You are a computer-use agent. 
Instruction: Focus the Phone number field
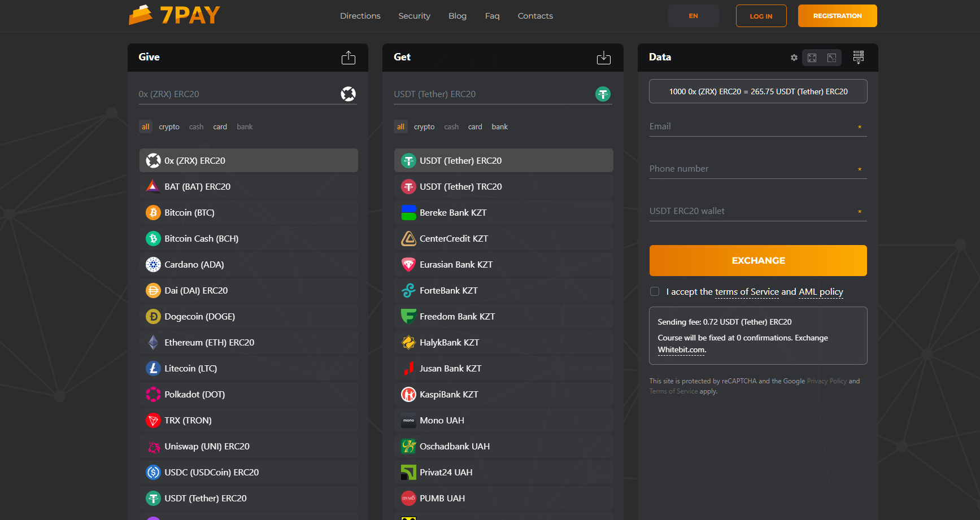(x=758, y=169)
